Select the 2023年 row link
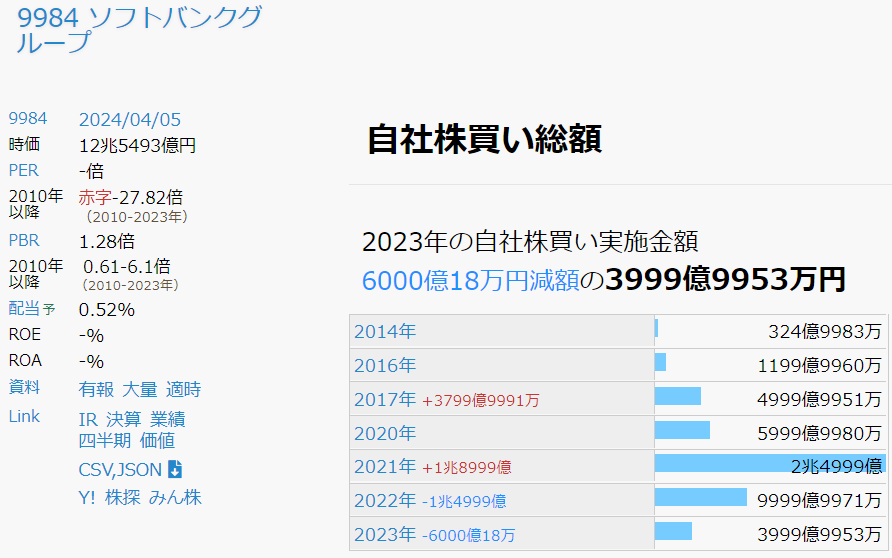 [x=385, y=535]
